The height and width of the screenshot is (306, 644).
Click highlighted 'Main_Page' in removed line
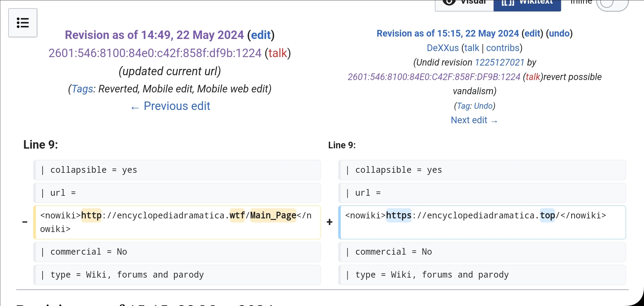click(x=273, y=215)
